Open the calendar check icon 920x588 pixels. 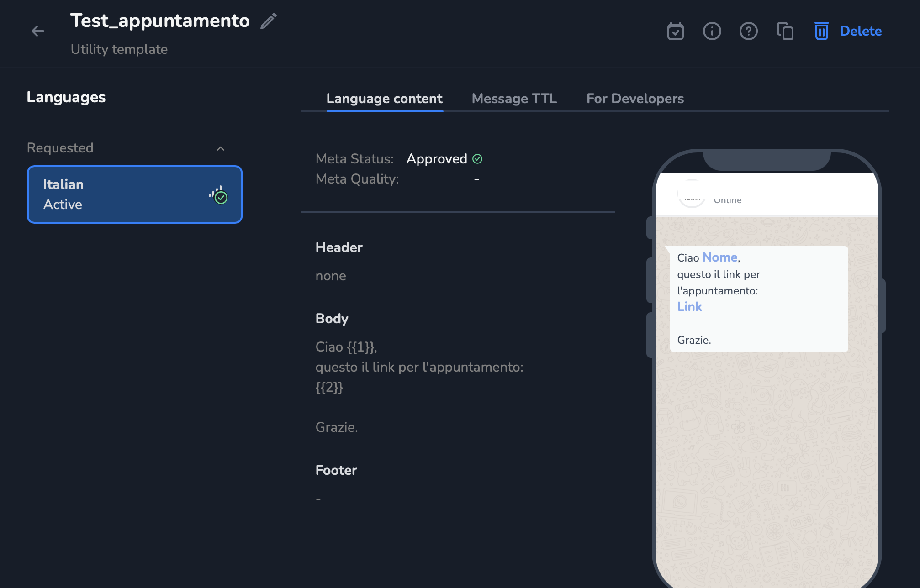point(675,31)
